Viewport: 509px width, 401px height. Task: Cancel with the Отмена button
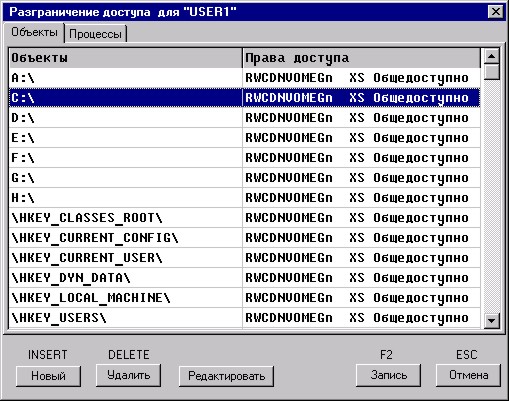(468, 375)
